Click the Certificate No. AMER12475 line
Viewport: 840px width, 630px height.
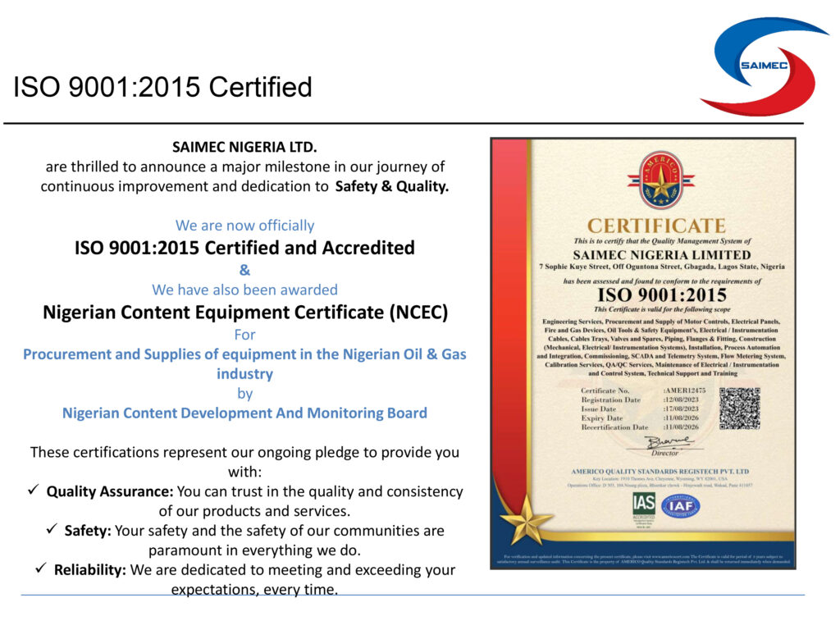(x=642, y=390)
